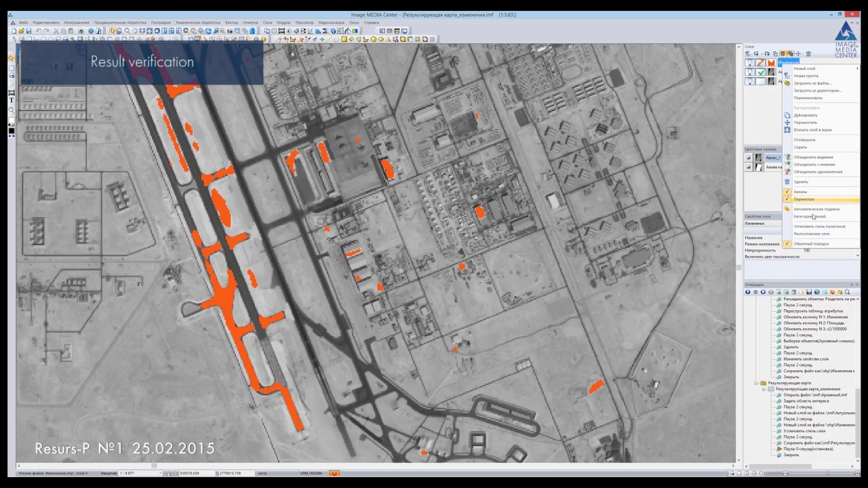868x488 pixels.
Task: Collapse the Результирующая карта folder node
Action: [755, 383]
